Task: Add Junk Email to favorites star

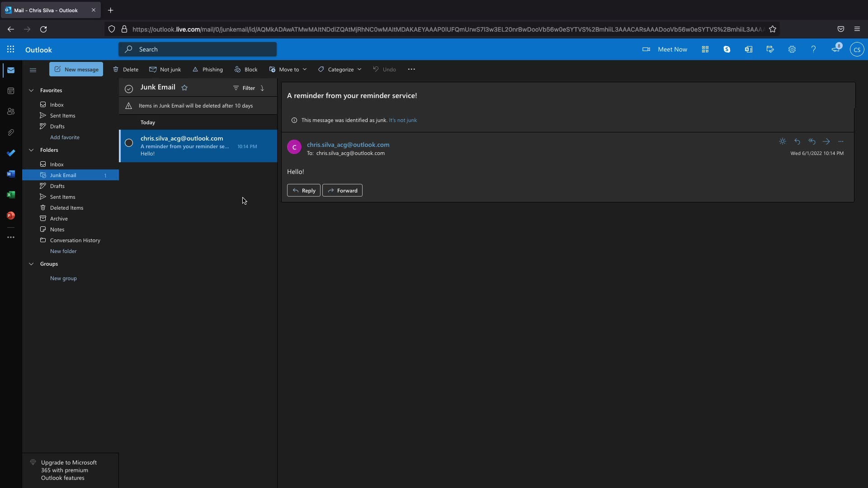Action: point(184,88)
